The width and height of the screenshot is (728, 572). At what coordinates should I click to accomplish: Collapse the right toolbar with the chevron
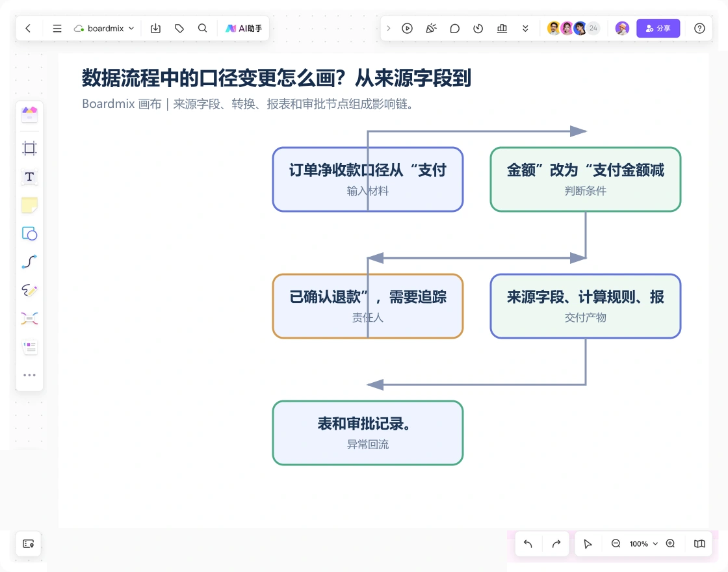point(389,29)
